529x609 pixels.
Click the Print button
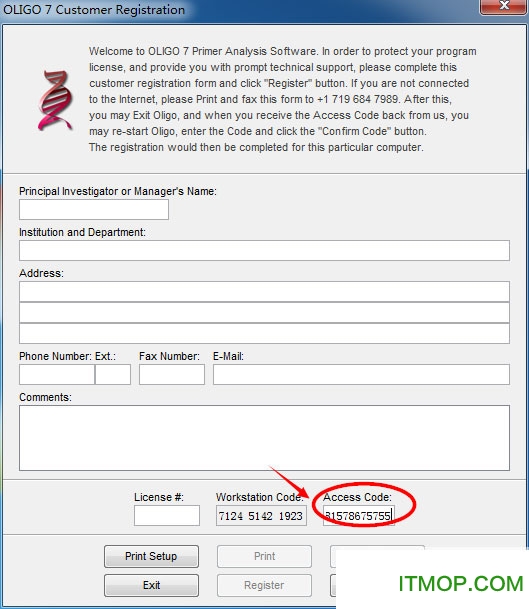coord(264,556)
